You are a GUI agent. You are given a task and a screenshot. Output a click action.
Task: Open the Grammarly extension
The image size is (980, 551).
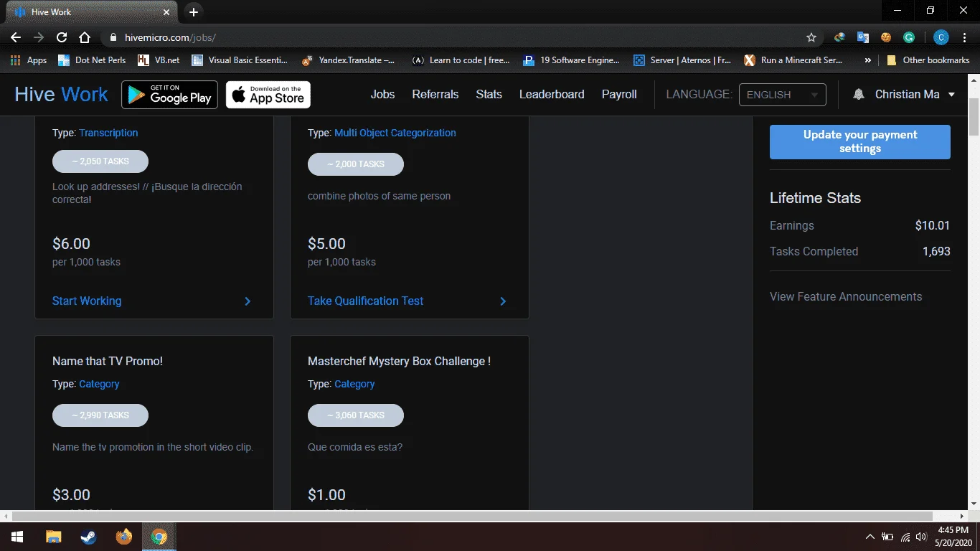909,37
